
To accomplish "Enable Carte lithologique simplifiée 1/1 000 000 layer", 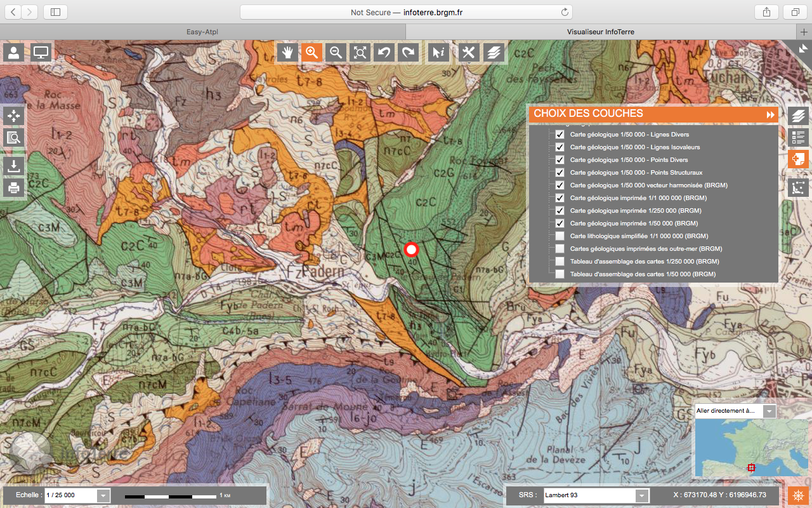I will tap(560, 236).
